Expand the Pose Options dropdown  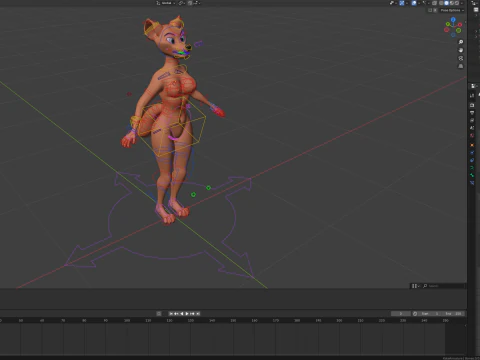point(452,10)
